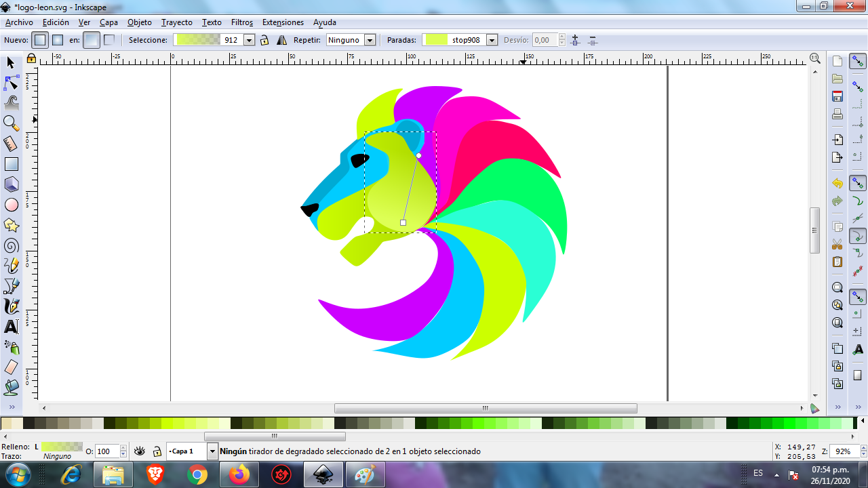
Task: Click the Zoom to fit selection icon
Action: [837, 287]
